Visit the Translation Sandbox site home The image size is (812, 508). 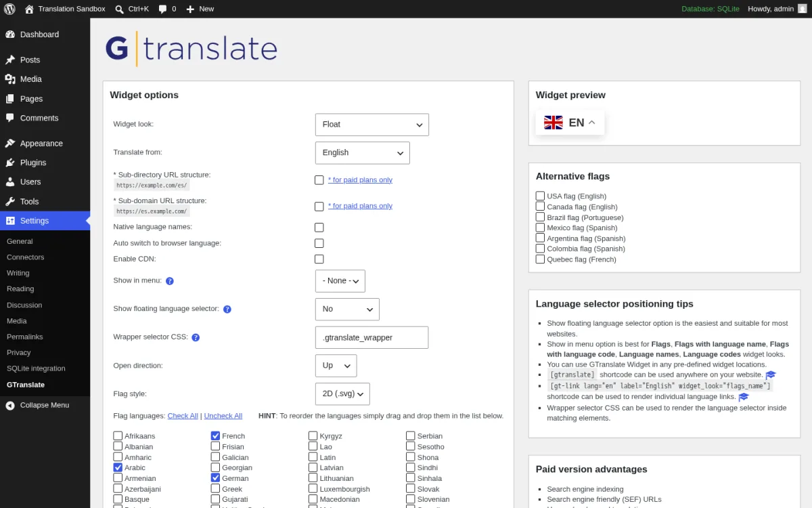[65, 9]
